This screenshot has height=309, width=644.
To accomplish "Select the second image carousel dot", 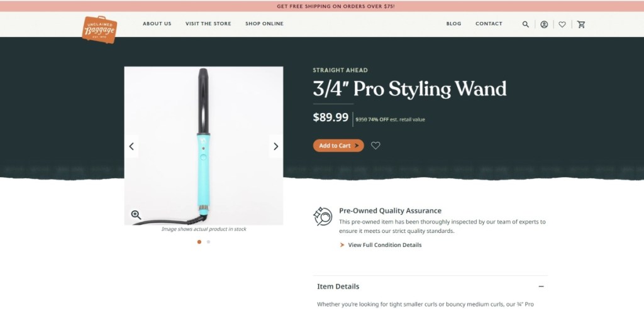I will (208, 242).
